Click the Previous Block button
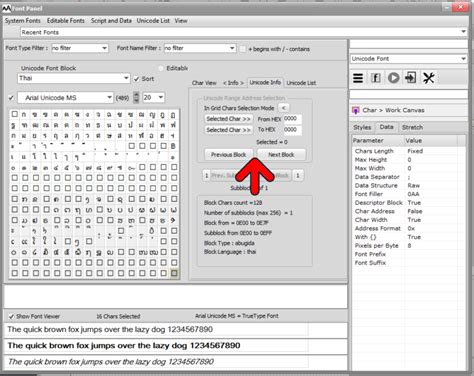The image size is (474, 376). click(229, 155)
